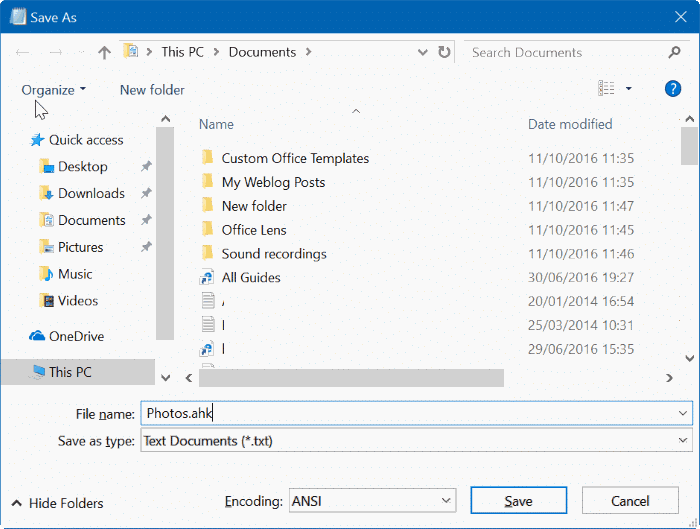Select the Office Lens folder
The image size is (700, 529).
(x=254, y=230)
